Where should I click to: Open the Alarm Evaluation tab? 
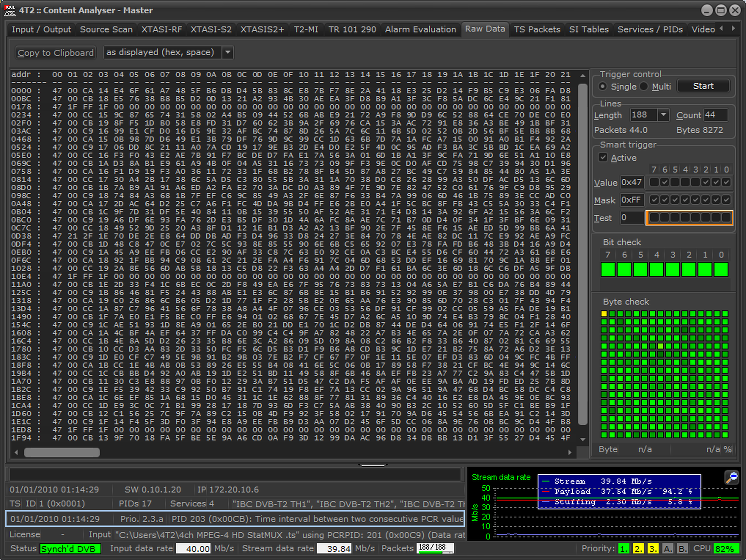click(421, 29)
